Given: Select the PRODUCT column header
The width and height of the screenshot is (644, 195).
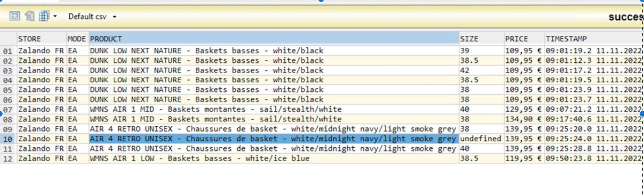Looking at the screenshot, I should tap(274, 39).
